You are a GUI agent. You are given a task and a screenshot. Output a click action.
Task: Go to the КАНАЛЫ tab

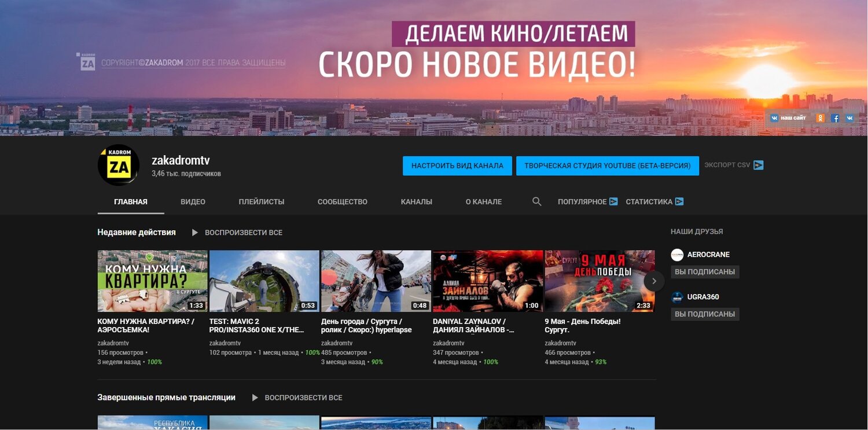pos(417,202)
